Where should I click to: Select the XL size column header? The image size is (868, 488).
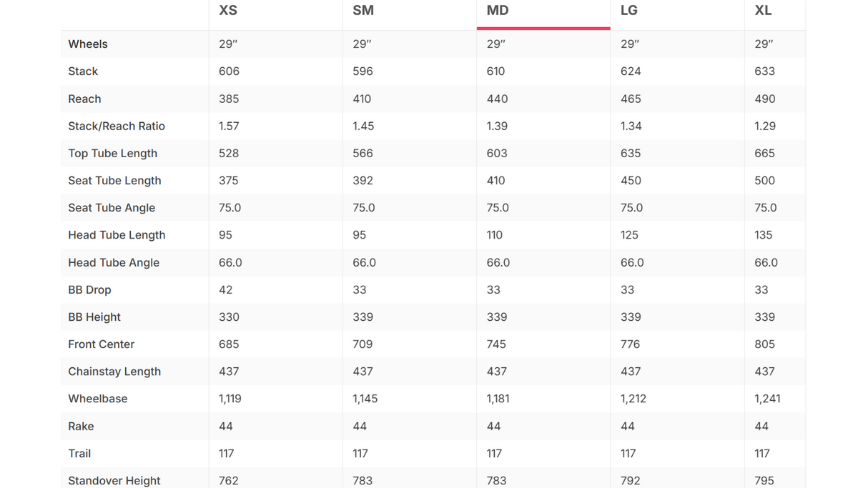click(x=763, y=11)
